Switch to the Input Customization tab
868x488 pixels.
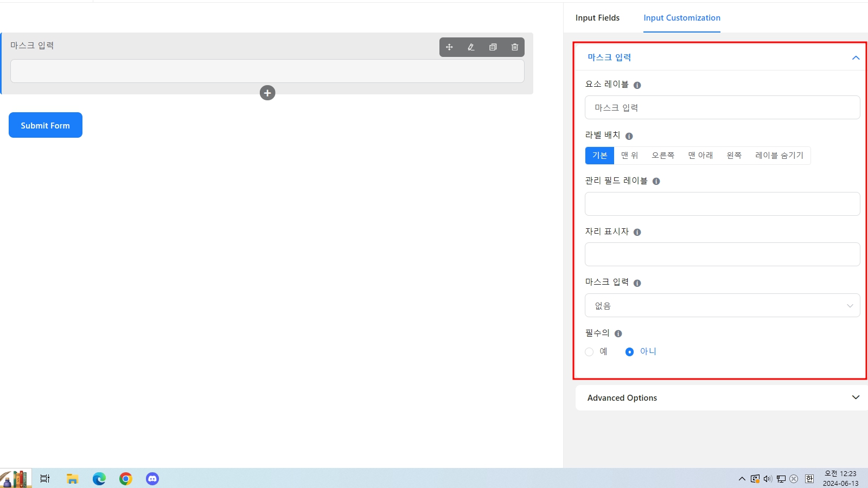pyautogui.click(x=682, y=18)
